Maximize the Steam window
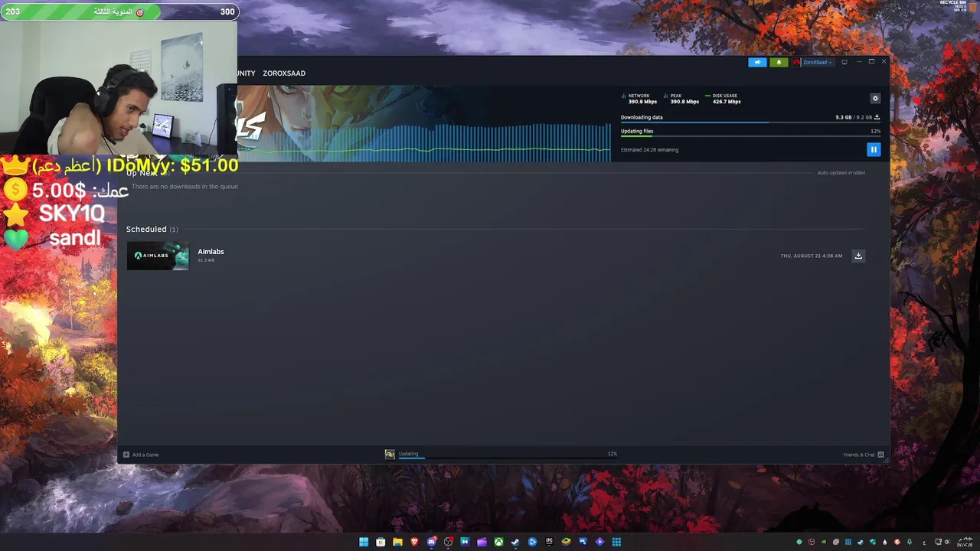This screenshot has width=980, height=551. tap(871, 62)
